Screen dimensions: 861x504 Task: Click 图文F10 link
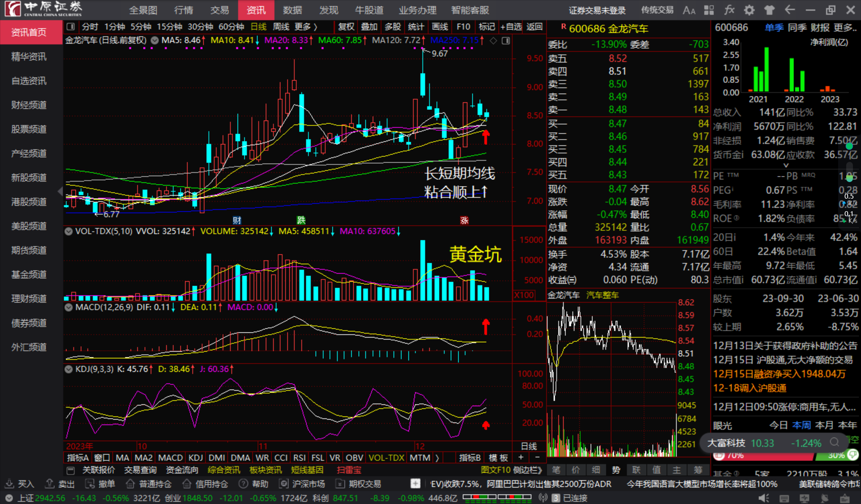pyautogui.click(x=496, y=470)
